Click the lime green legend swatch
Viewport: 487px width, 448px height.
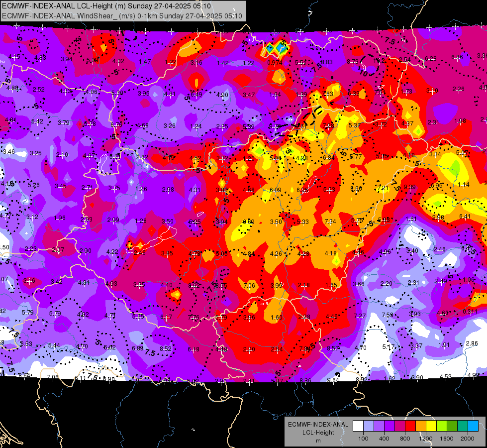click(442, 426)
